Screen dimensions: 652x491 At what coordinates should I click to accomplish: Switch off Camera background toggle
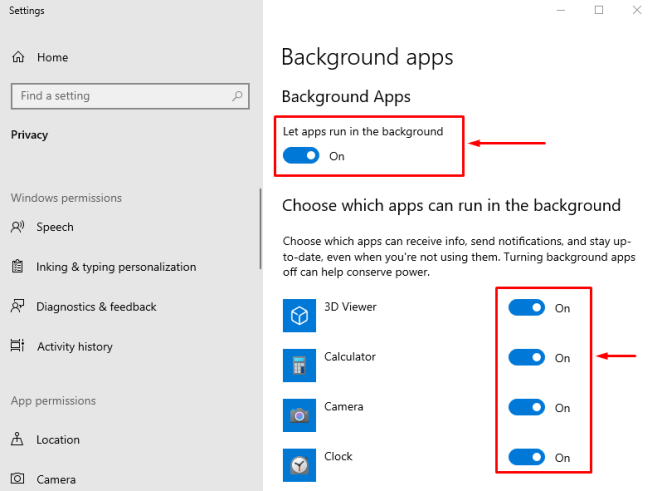(x=526, y=407)
